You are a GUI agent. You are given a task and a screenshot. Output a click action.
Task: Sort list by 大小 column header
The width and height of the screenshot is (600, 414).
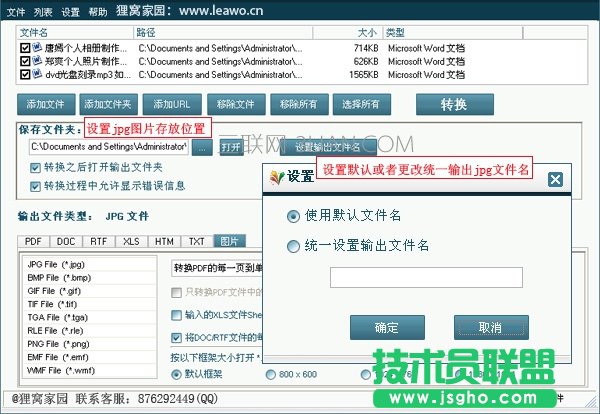tap(347, 33)
